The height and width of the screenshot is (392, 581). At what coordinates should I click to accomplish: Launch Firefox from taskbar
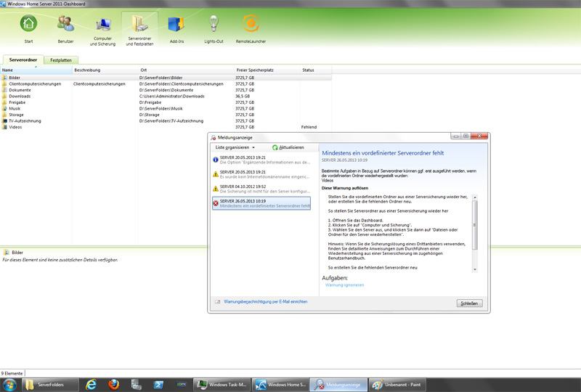pyautogui.click(x=114, y=385)
